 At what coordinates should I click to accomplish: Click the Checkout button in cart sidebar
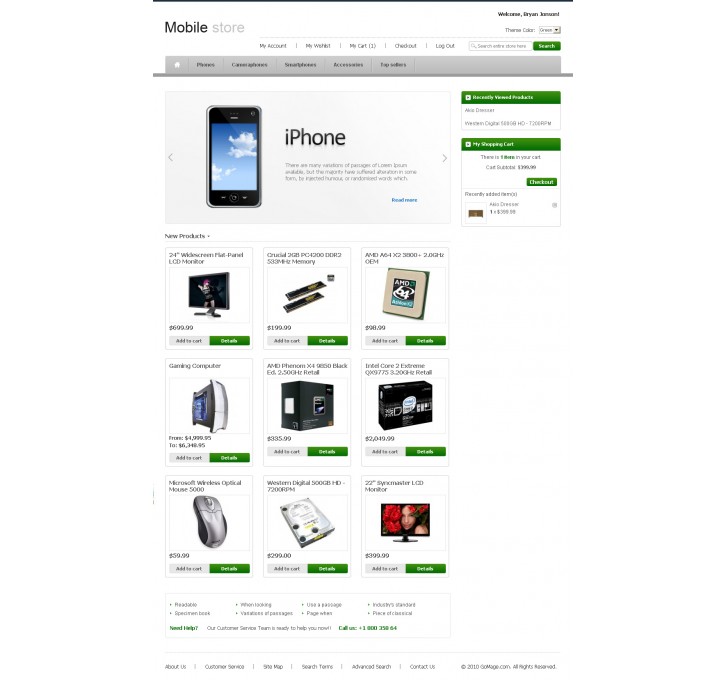pos(541,182)
